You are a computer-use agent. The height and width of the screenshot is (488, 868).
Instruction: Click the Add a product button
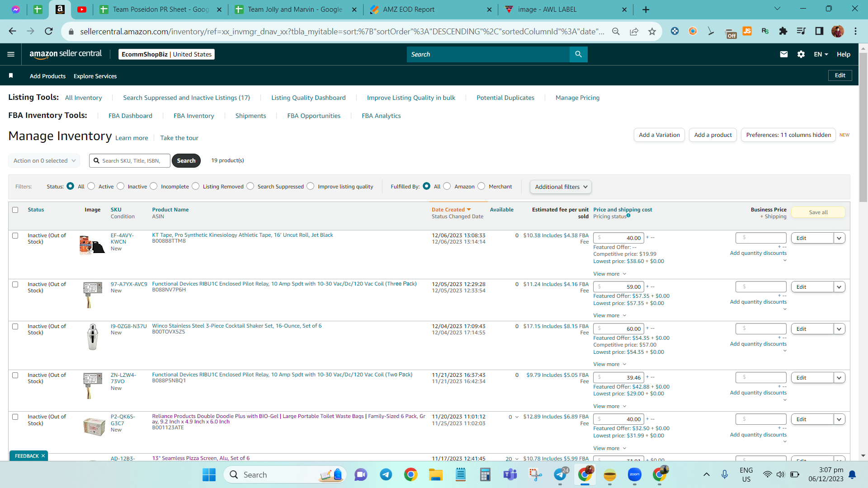coord(713,135)
